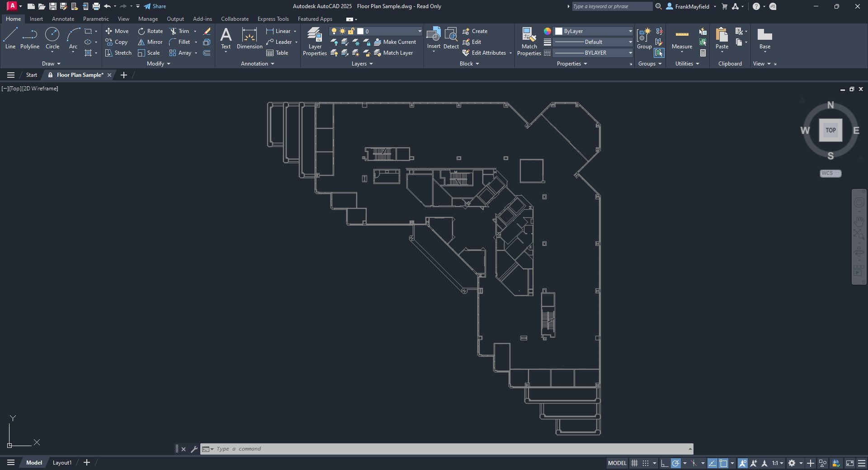The image size is (868, 470).
Task: Toggle snap mode in status bar
Action: [646, 463]
